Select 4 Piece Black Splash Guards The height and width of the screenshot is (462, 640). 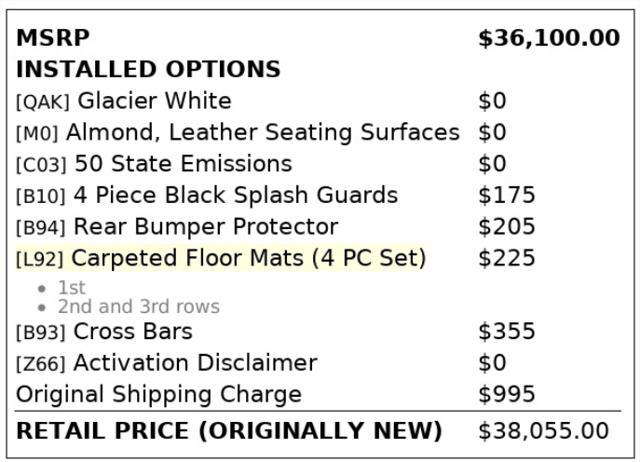pos(235,195)
